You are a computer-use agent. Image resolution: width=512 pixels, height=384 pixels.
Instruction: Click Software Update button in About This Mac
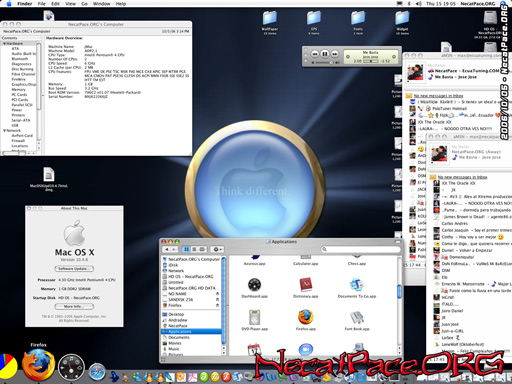[x=74, y=269]
